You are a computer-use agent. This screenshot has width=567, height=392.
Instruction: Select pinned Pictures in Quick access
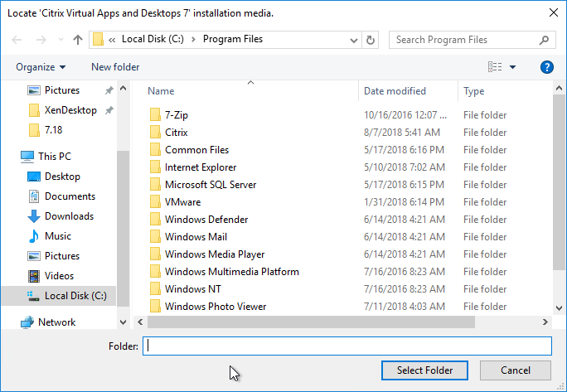(x=61, y=90)
